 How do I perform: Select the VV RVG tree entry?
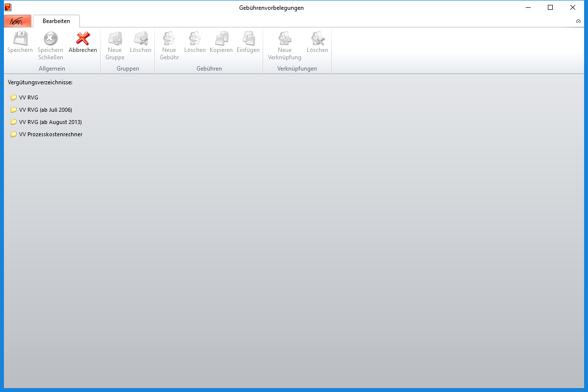tap(28, 98)
